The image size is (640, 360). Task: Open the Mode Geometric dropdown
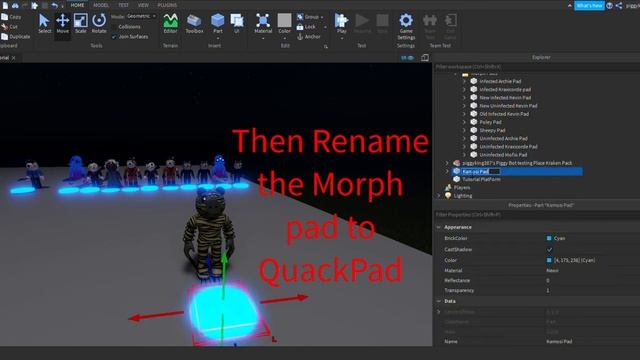pos(141,16)
